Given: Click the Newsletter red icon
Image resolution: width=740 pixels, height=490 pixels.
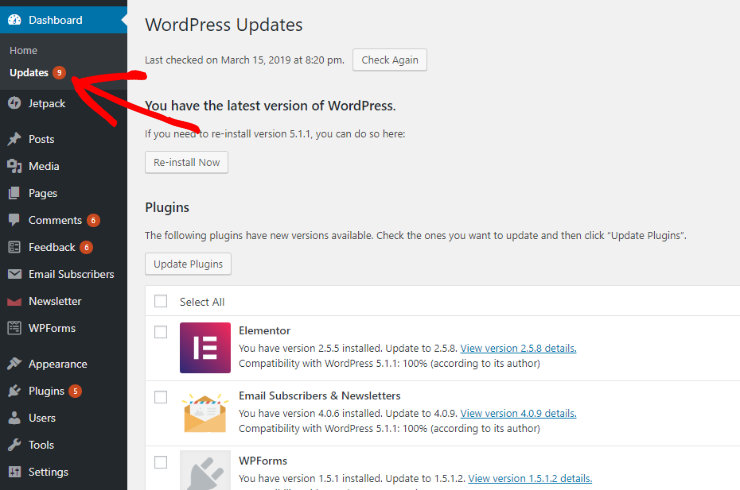Looking at the screenshot, I should pyautogui.click(x=15, y=301).
